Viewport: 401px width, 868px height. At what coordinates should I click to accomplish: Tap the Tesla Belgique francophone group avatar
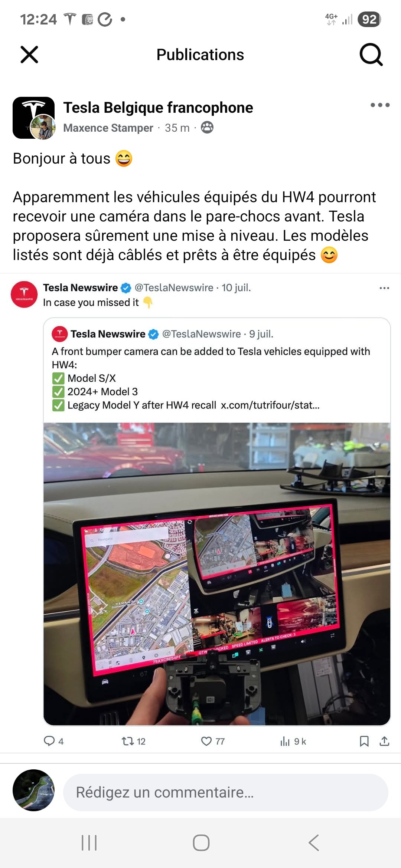click(x=33, y=118)
